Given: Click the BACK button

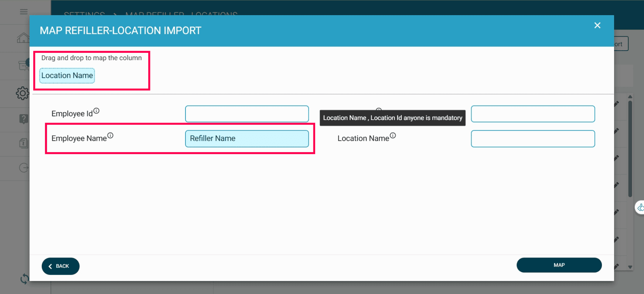Looking at the screenshot, I should tap(61, 266).
